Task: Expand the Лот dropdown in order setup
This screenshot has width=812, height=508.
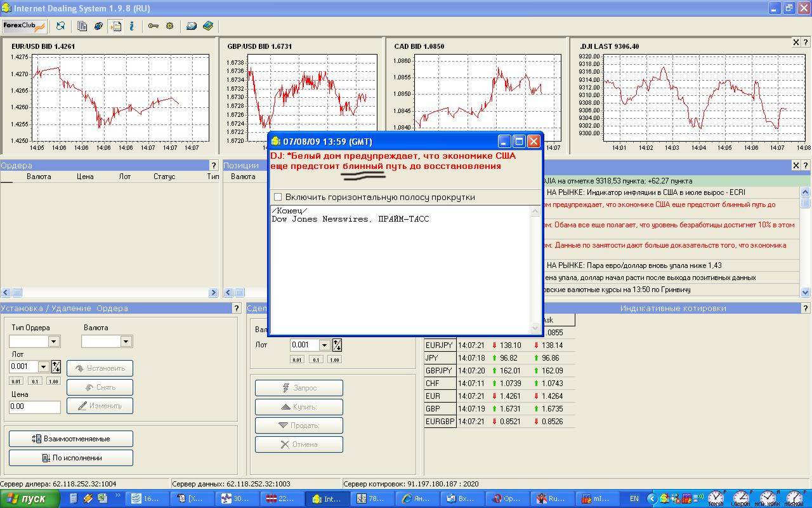Action: click(44, 366)
